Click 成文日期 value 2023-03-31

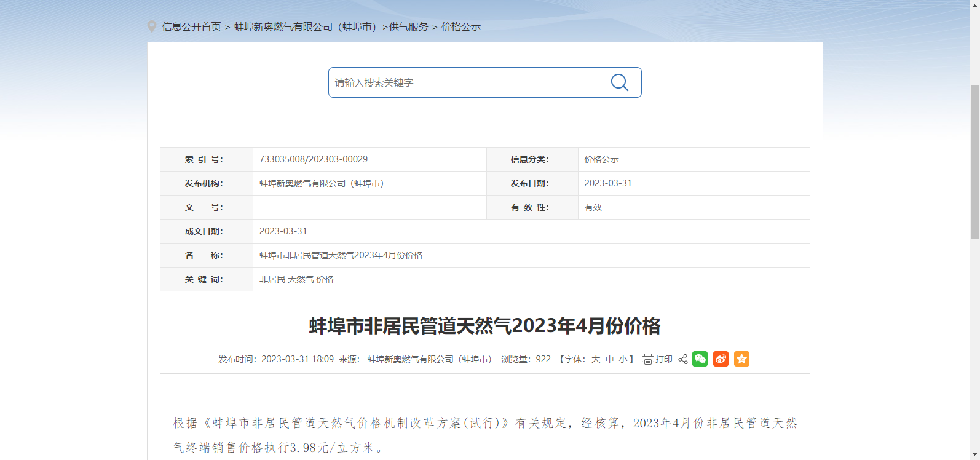click(x=283, y=231)
